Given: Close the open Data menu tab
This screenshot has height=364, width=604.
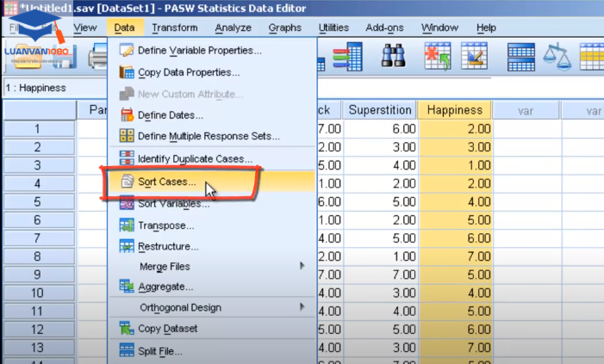Looking at the screenshot, I should (124, 28).
